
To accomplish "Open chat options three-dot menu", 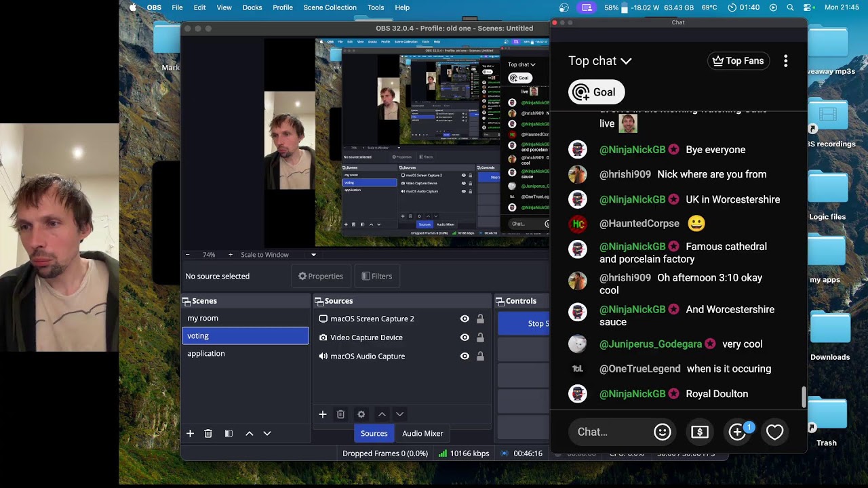I will pos(785,61).
